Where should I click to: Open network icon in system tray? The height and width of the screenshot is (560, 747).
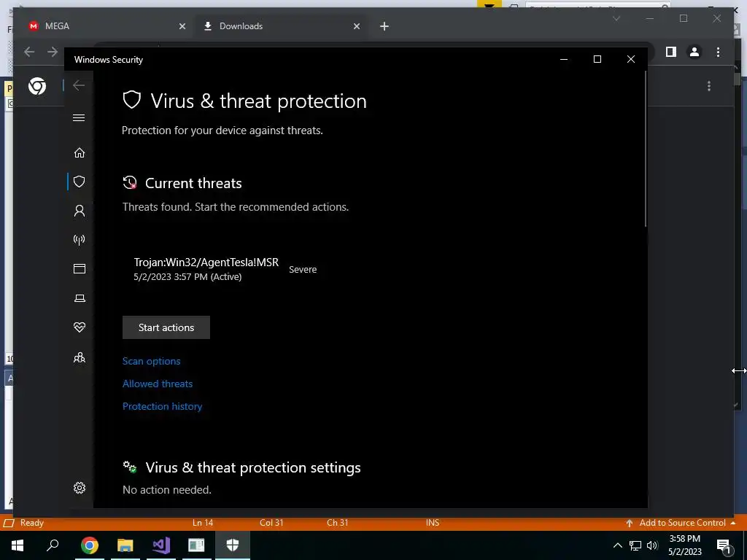click(x=635, y=545)
